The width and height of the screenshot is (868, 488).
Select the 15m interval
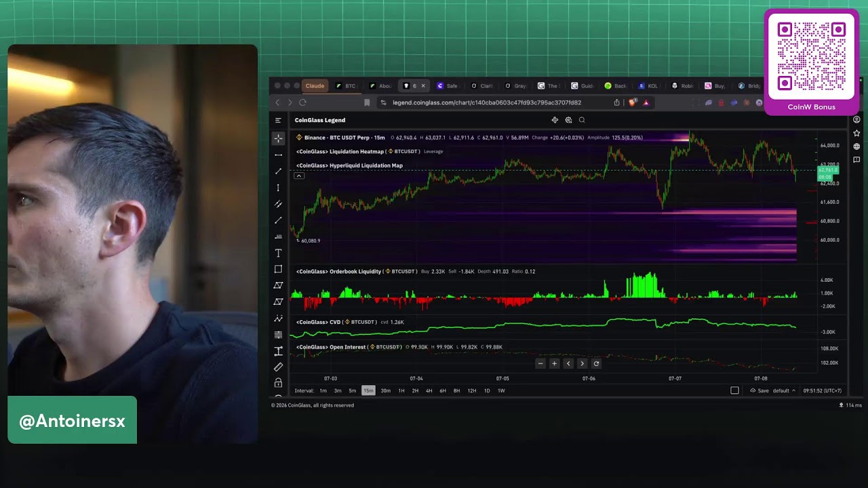(368, 390)
